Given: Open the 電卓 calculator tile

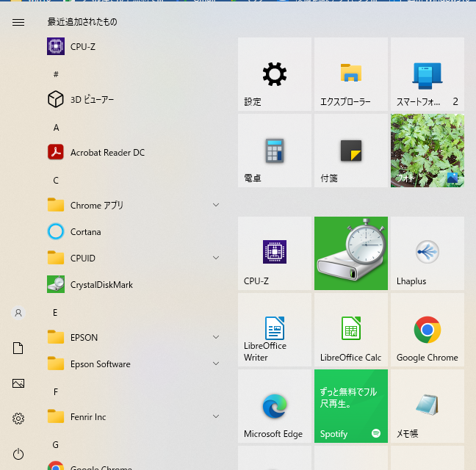Looking at the screenshot, I should (x=275, y=151).
